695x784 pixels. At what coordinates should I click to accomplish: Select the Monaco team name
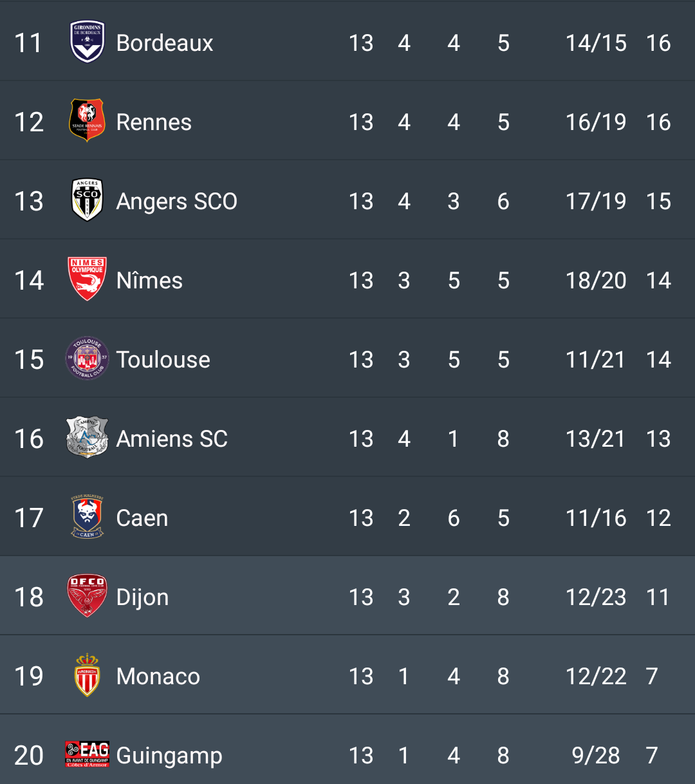(158, 677)
